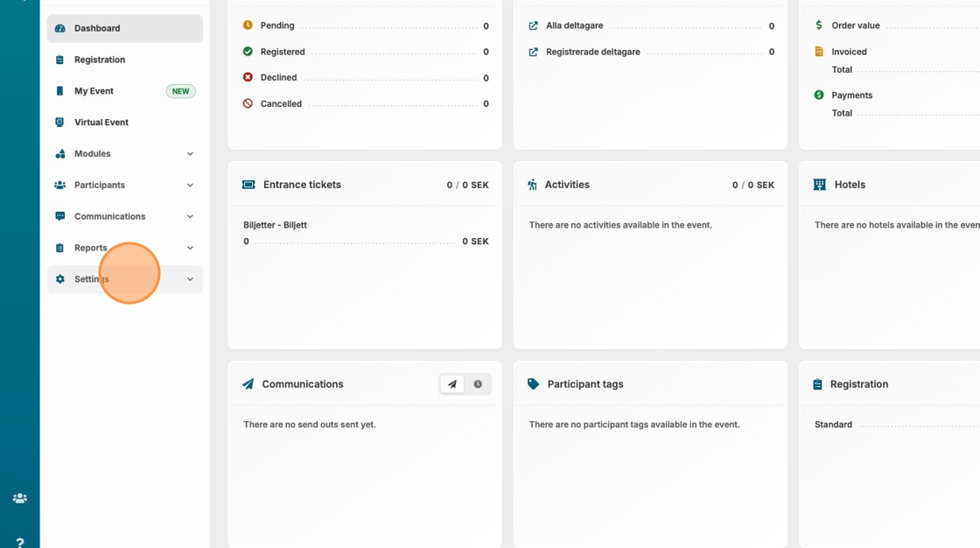Screen dimensions: 980x548
Task: Go to Registration in the sidebar
Action: 100,60
